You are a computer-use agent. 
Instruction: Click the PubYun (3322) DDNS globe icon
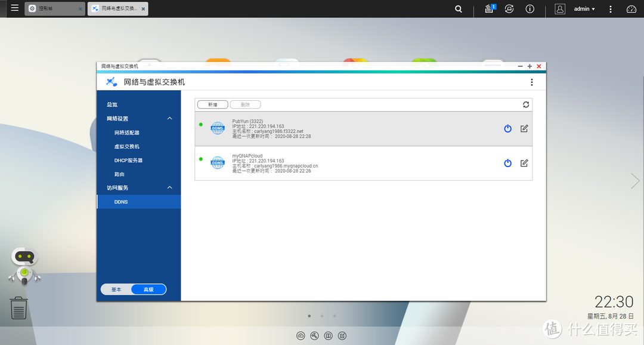(x=217, y=128)
